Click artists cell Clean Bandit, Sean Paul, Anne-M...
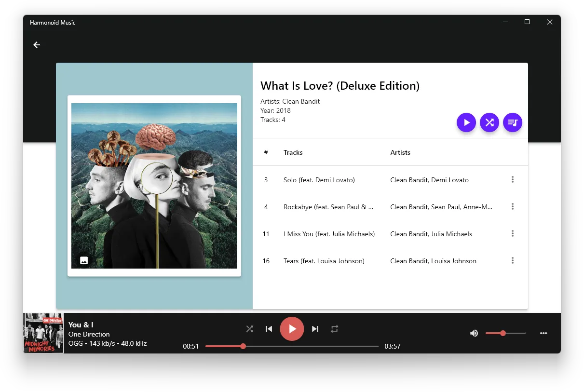The height and width of the screenshot is (392, 584). point(442,207)
